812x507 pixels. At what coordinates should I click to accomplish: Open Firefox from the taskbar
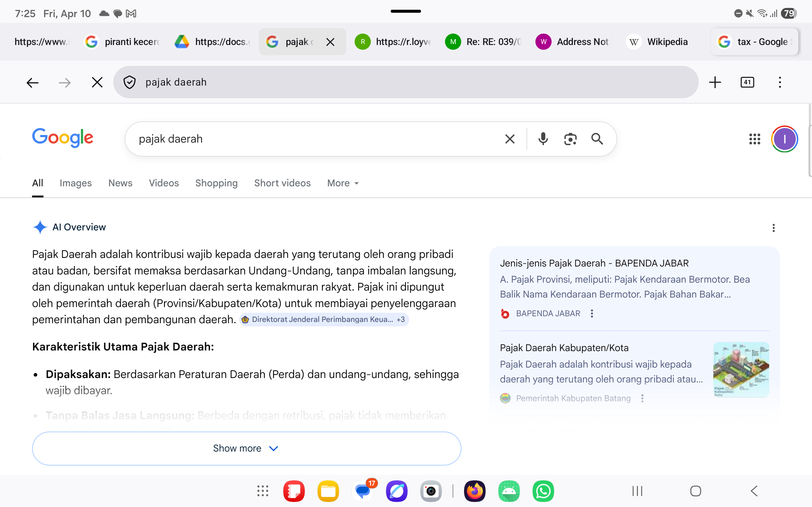pos(475,491)
